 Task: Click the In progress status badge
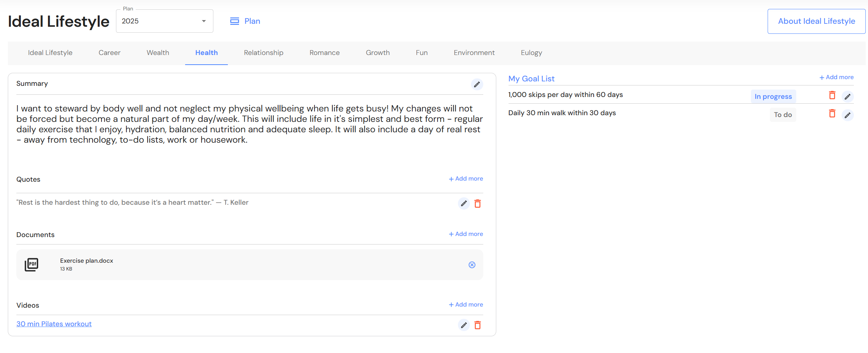[773, 97]
